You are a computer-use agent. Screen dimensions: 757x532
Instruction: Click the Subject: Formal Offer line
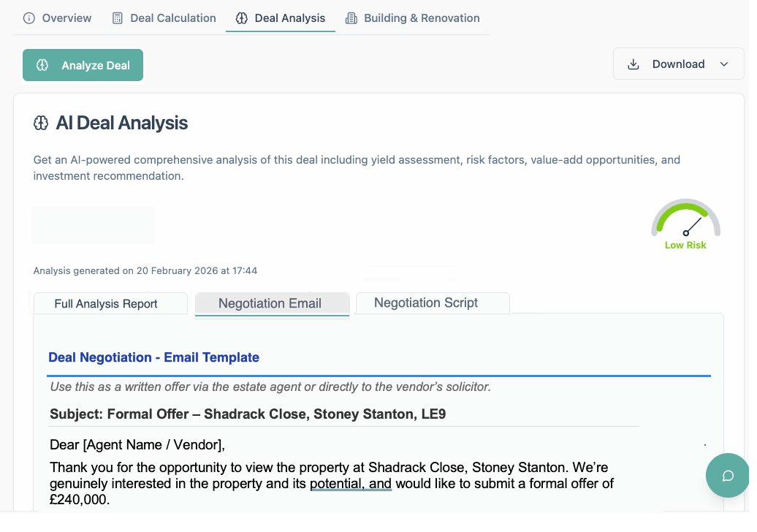click(x=248, y=414)
